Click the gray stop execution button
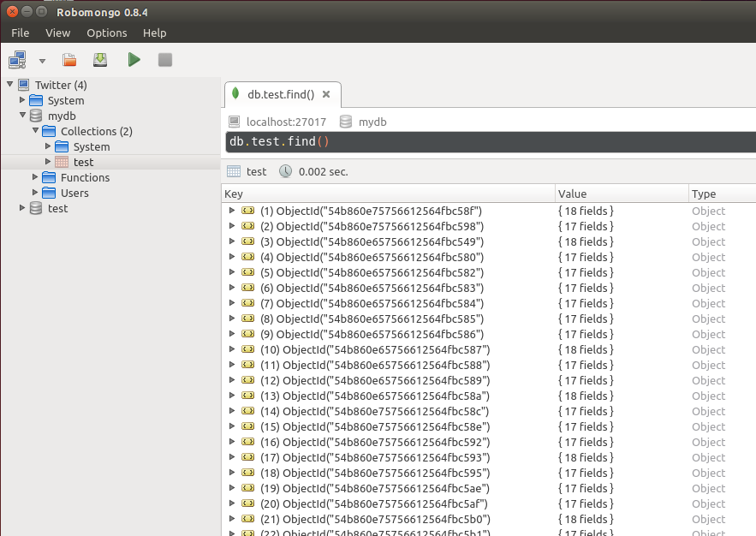Screen dimensions: 756x536 pos(165,60)
